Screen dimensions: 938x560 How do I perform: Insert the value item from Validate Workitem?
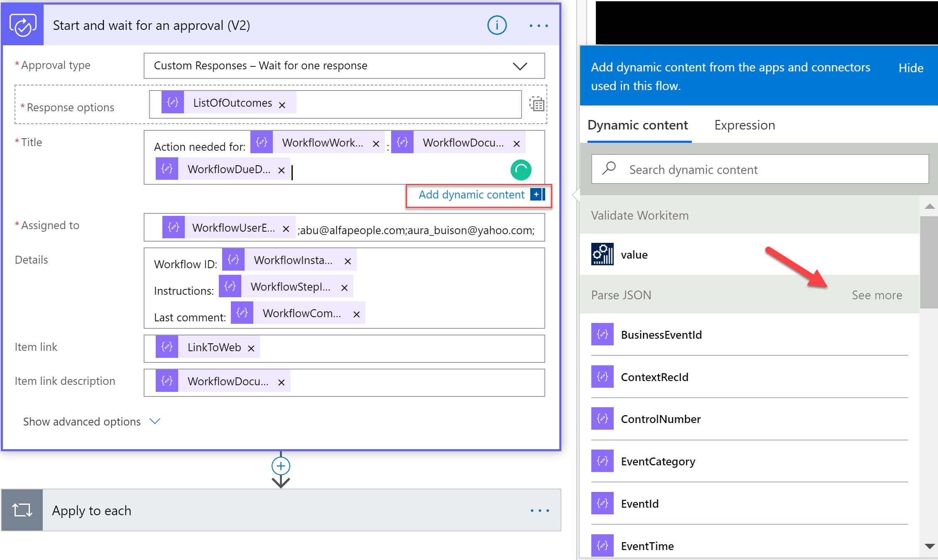click(634, 254)
